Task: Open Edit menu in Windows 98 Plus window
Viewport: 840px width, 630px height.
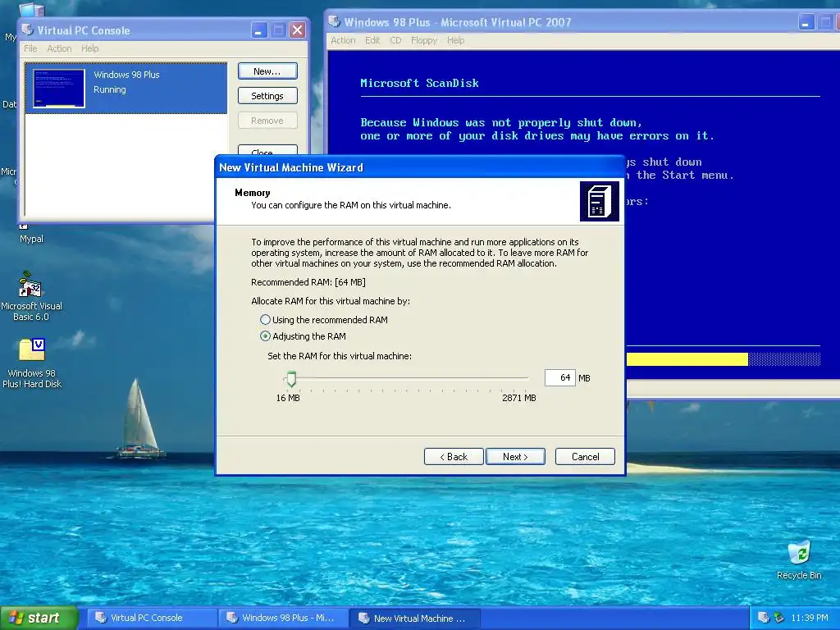Action: click(372, 40)
